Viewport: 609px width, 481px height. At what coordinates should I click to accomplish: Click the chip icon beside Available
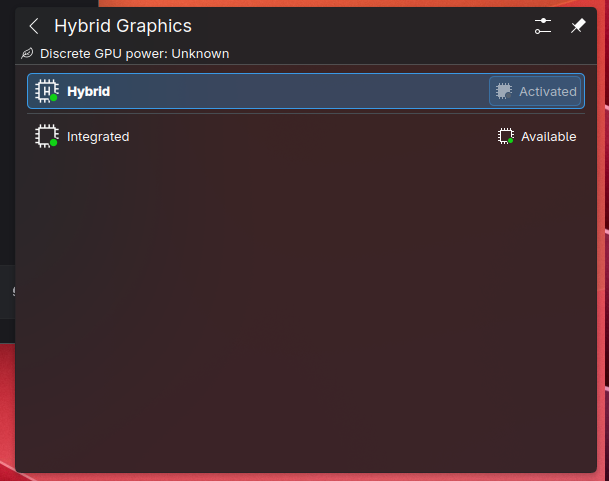point(506,136)
